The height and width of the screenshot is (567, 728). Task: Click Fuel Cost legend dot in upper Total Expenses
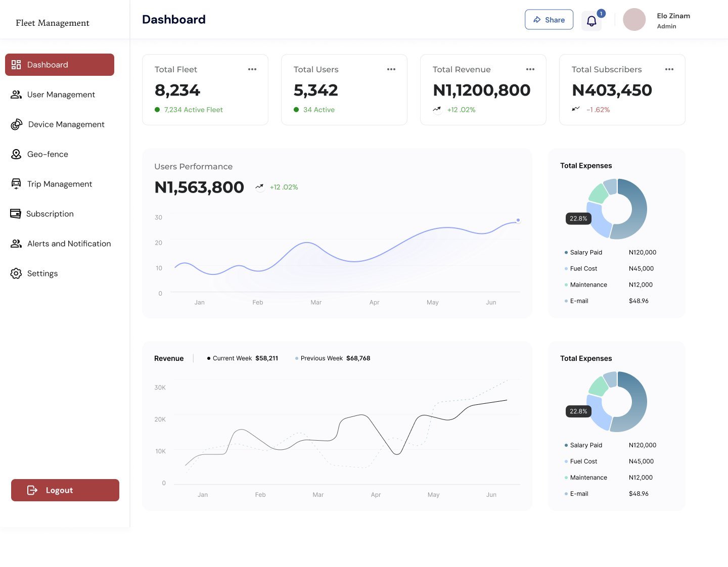click(566, 269)
